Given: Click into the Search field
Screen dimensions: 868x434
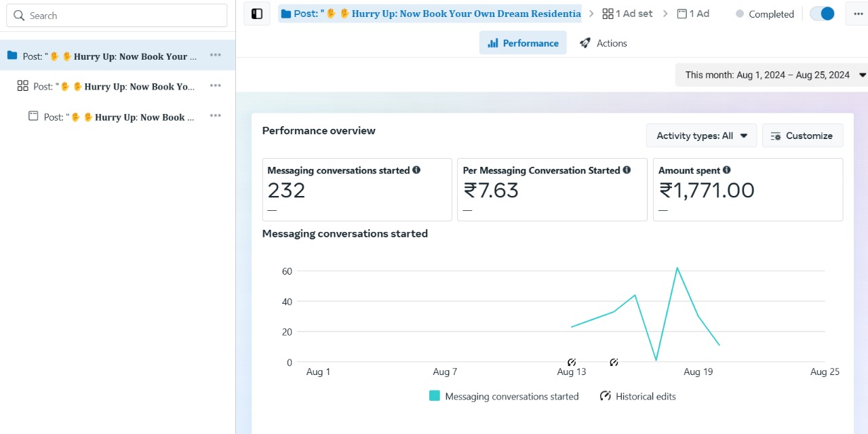Looking at the screenshot, I should tap(117, 16).
